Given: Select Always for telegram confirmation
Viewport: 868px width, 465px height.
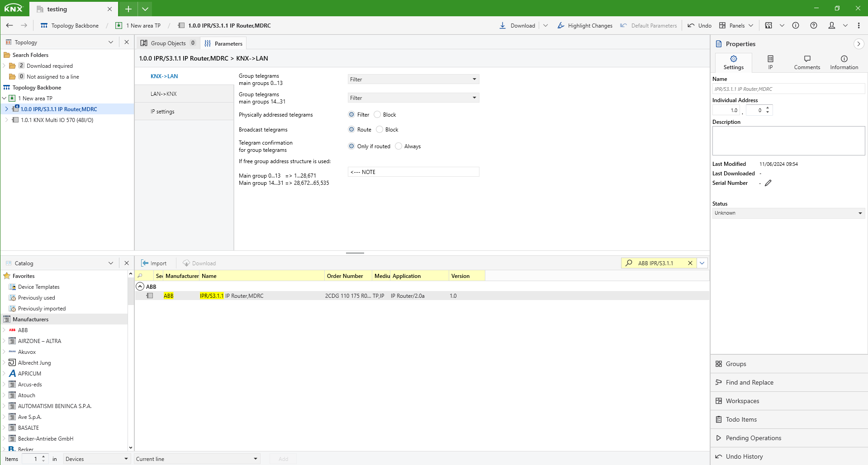Looking at the screenshot, I should point(398,146).
